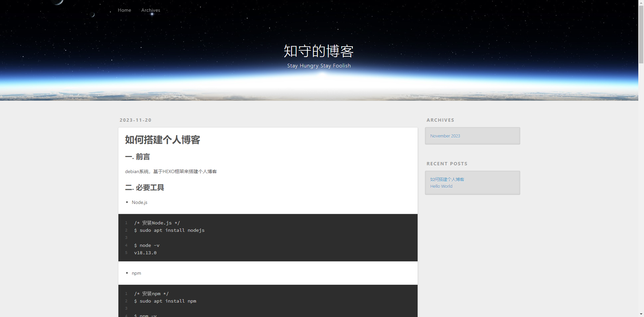Click the heading 一. 前言

click(x=138, y=157)
